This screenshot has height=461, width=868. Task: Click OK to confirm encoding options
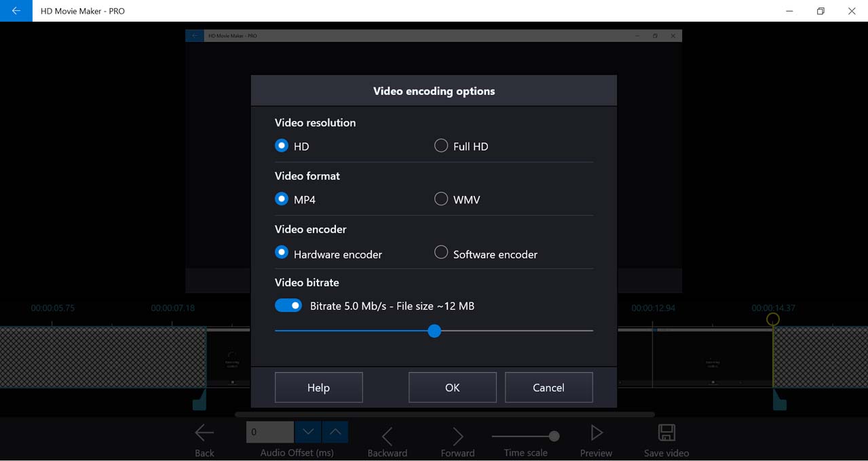coord(452,388)
